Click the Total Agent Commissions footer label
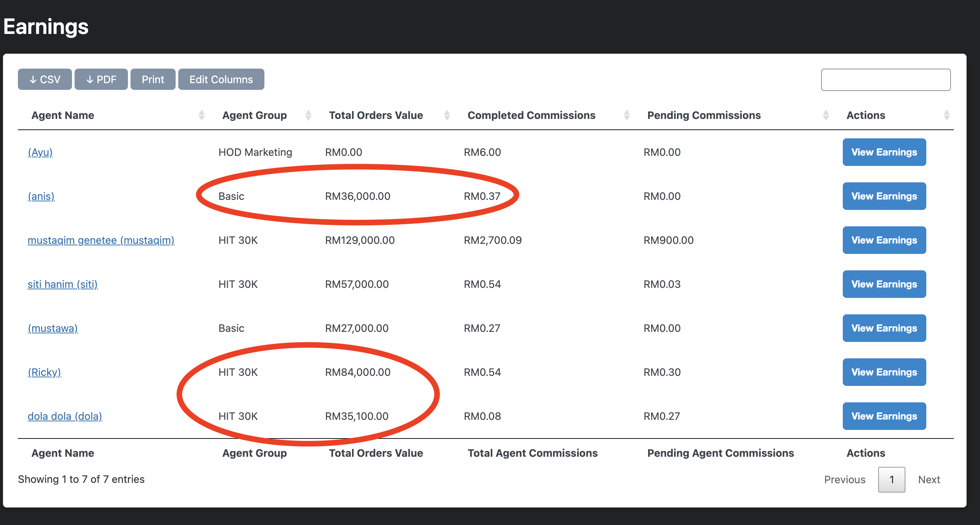Viewport: 980px width, 525px height. coord(533,453)
